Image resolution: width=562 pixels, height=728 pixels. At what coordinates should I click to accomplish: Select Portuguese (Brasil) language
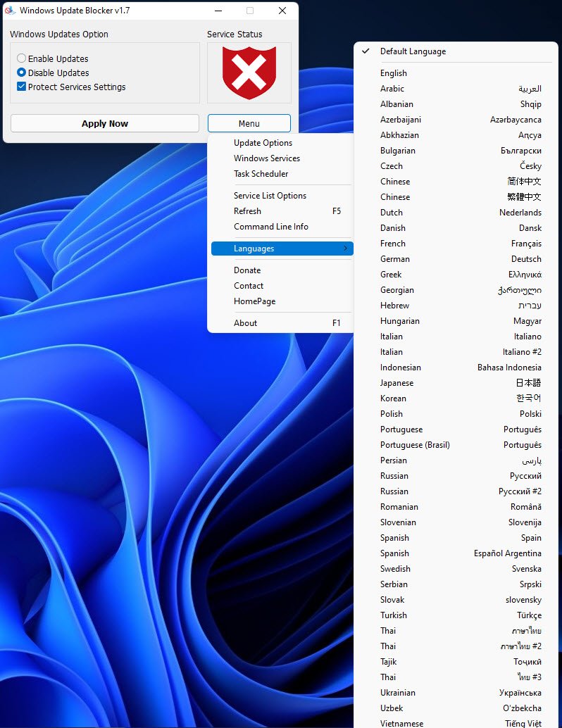[x=456, y=445]
